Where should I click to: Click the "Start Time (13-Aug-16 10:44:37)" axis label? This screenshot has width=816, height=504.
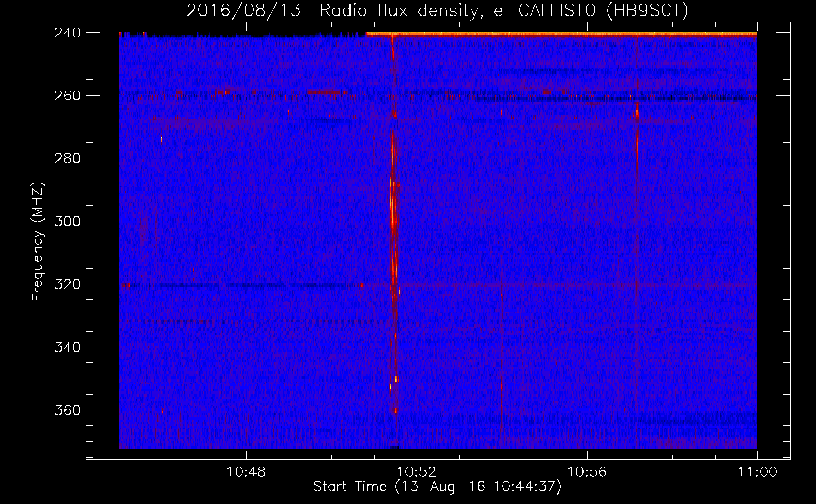pyautogui.click(x=437, y=487)
